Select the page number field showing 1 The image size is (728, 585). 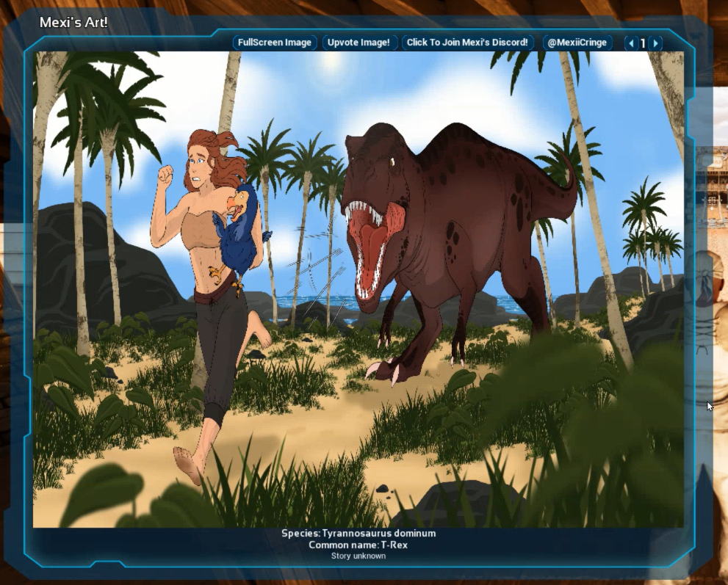(643, 43)
